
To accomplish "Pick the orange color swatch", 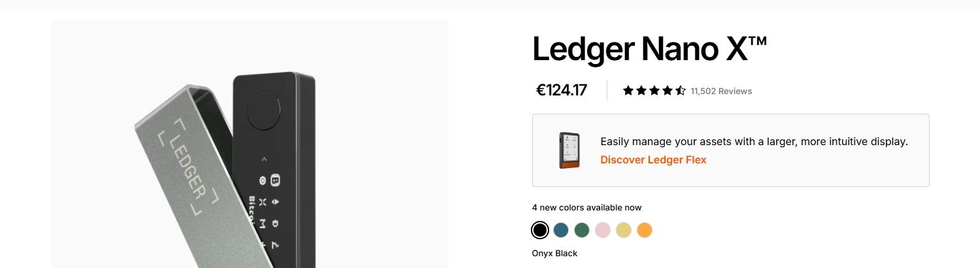I will [644, 230].
